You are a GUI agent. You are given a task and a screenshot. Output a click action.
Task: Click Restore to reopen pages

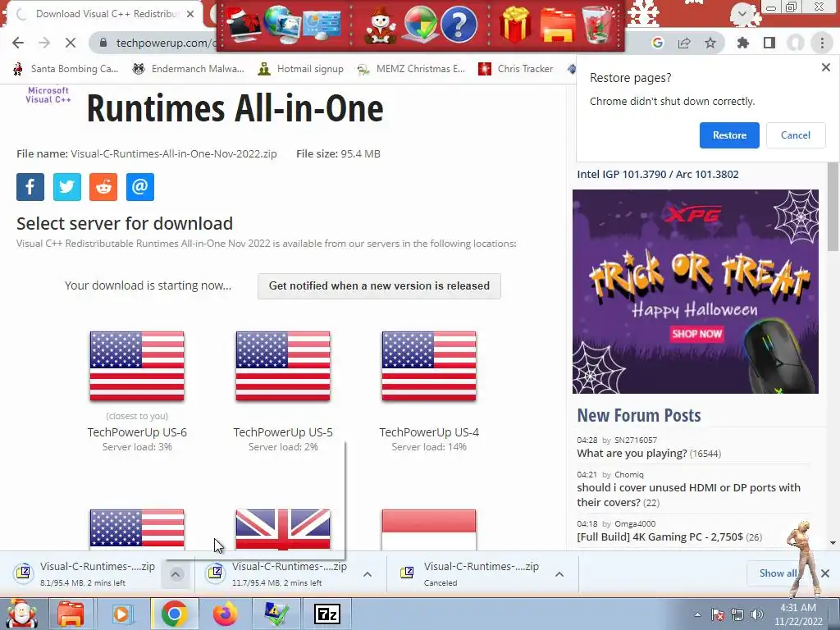coord(729,135)
